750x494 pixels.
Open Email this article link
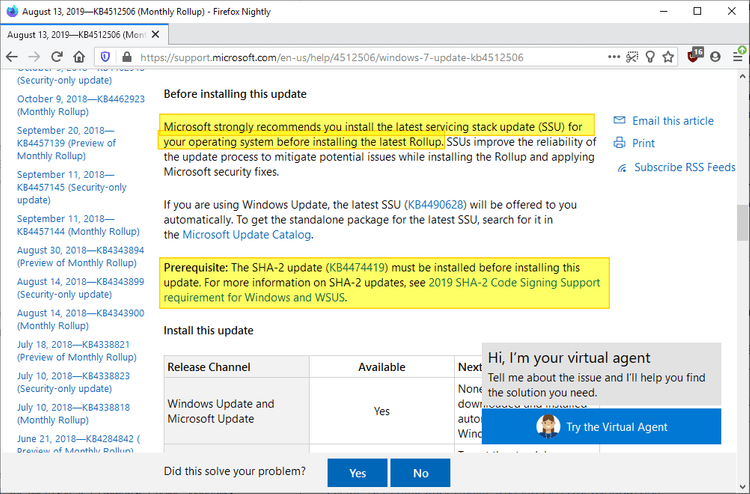tap(673, 121)
